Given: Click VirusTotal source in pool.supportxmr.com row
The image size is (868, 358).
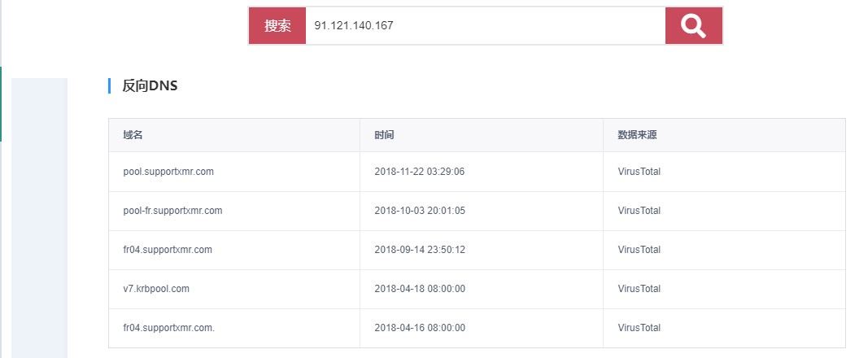Looking at the screenshot, I should point(639,172).
